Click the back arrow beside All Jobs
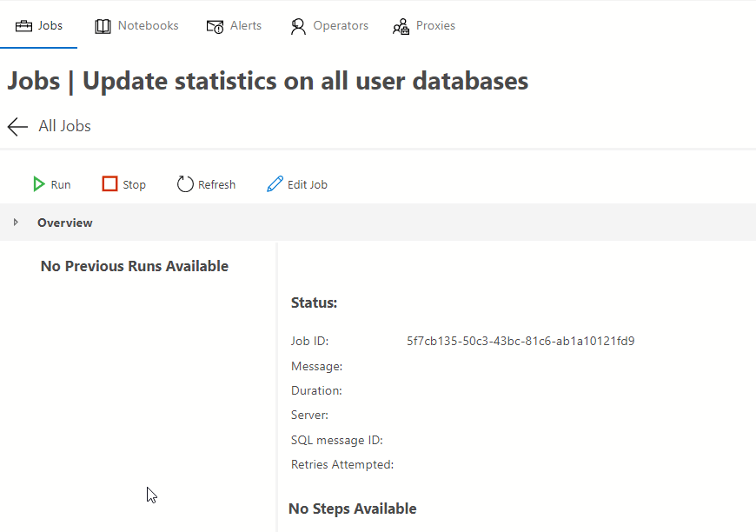This screenshot has width=756, height=532. click(x=17, y=127)
